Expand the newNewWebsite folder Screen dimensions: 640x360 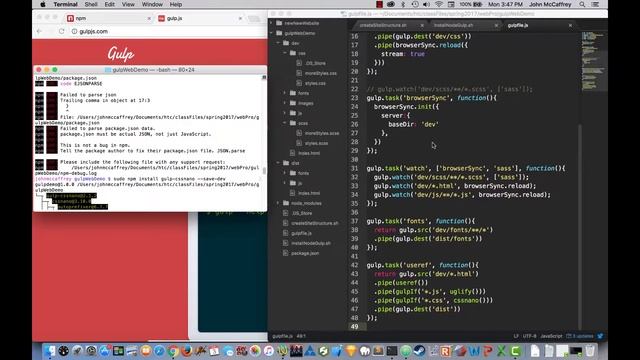click(x=272, y=23)
